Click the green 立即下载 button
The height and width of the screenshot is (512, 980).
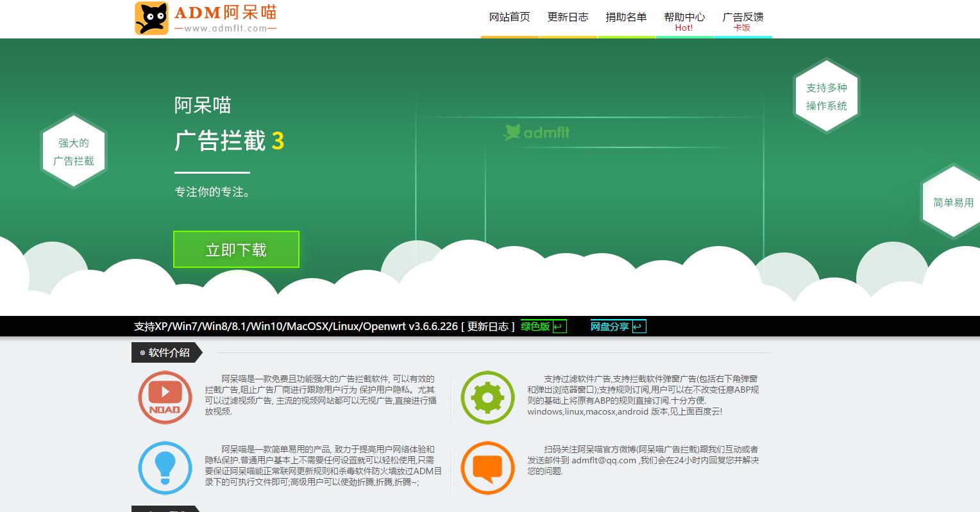(x=236, y=249)
